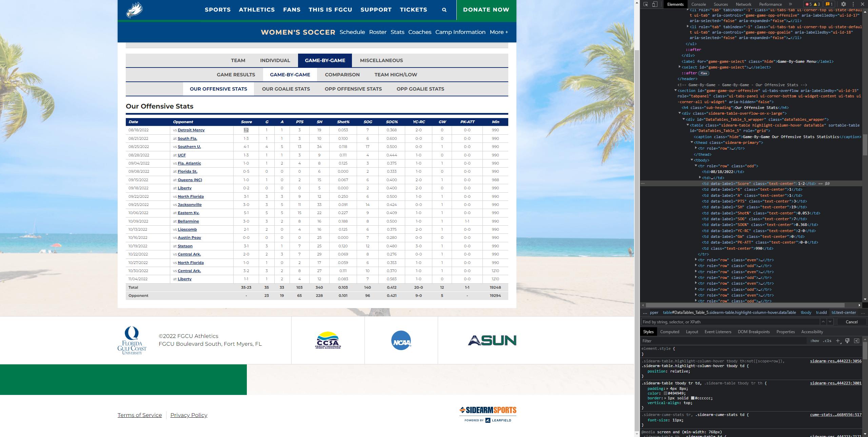
Task: Add new style rule plus icon
Action: pos(837,341)
